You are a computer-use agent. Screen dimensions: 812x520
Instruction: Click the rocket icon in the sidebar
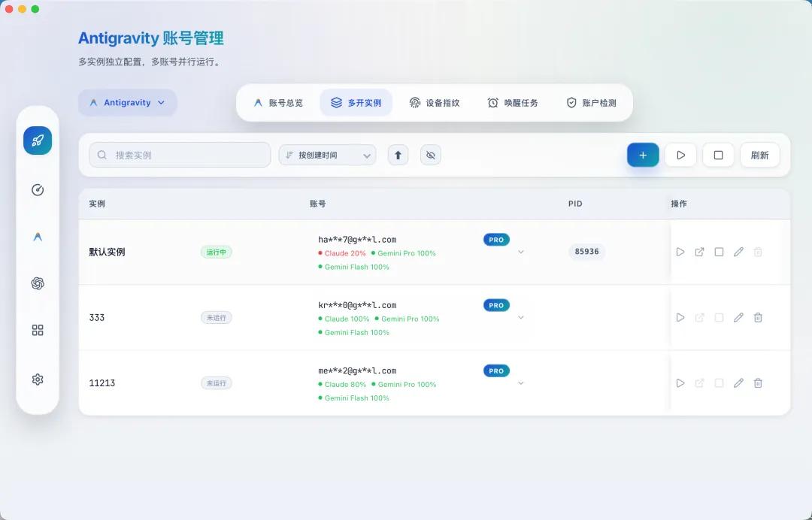38,141
